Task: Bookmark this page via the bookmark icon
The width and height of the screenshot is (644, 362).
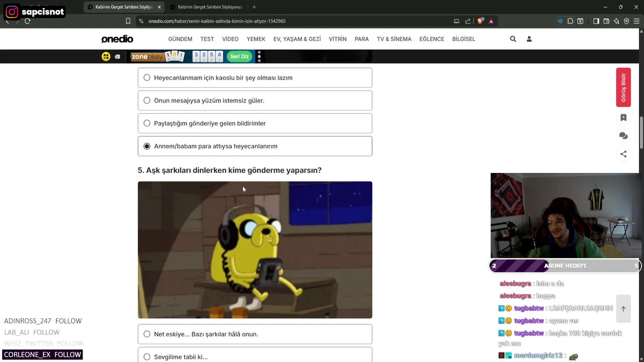Action: click(x=128, y=21)
